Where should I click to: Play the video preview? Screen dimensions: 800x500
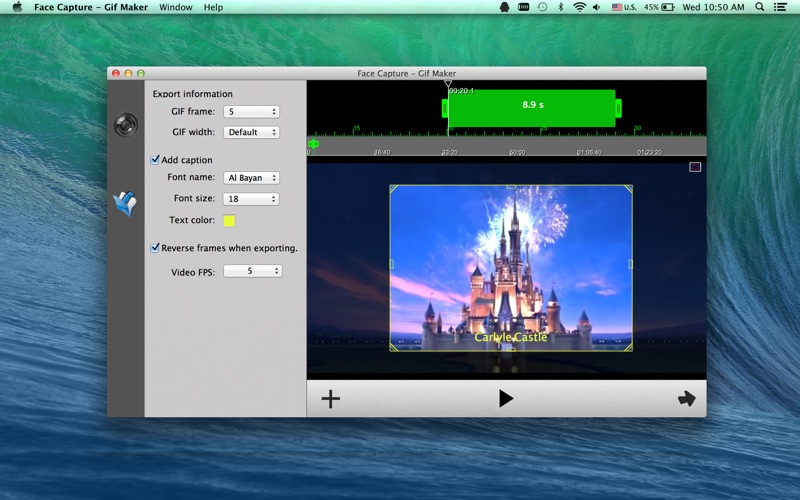click(506, 398)
